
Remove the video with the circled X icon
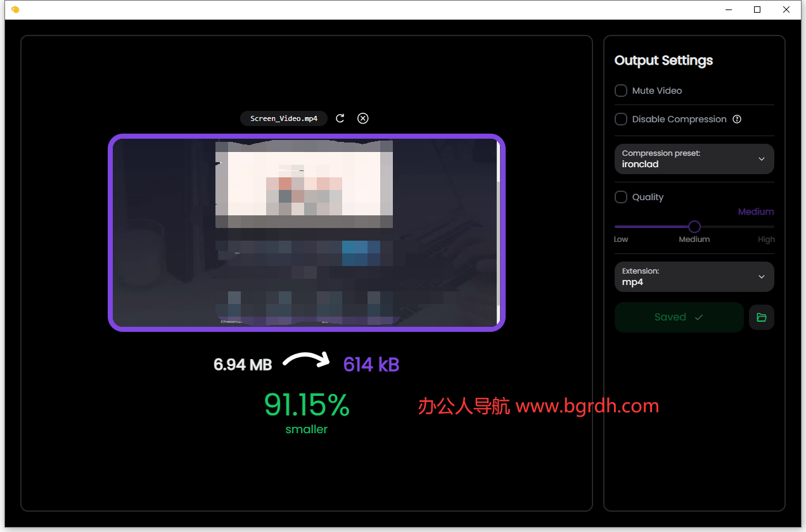coord(362,118)
